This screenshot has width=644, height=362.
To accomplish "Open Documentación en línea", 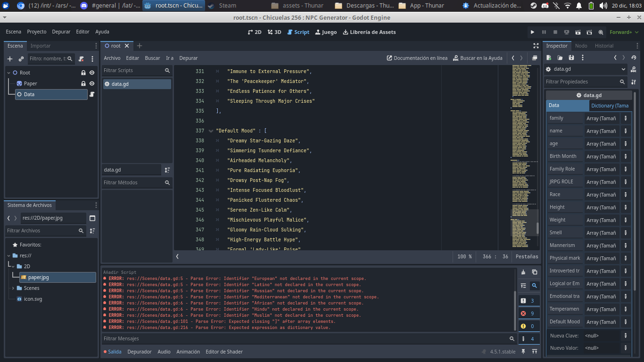I will 417,58.
